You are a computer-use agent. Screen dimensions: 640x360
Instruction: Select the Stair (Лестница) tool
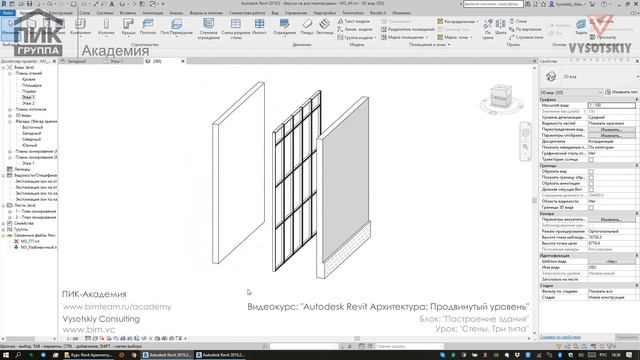pos(324,27)
